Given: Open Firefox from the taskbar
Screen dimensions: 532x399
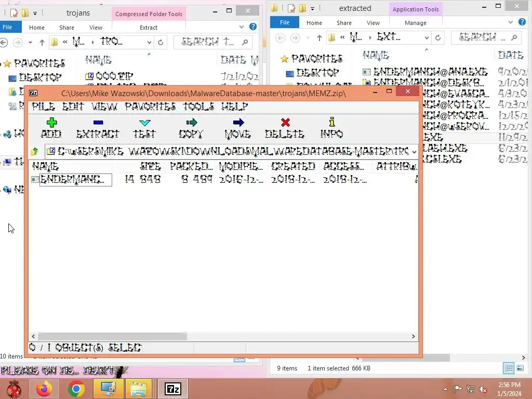Looking at the screenshot, I should pyautogui.click(x=44, y=389).
